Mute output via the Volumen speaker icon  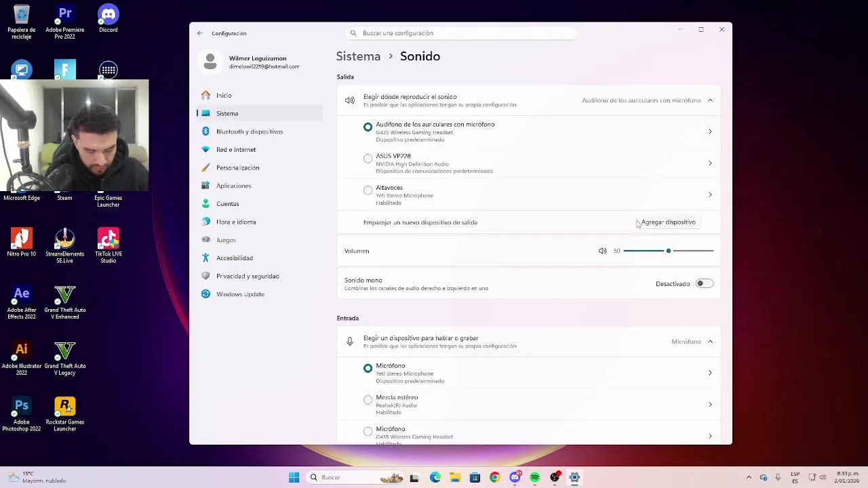point(602,251)
